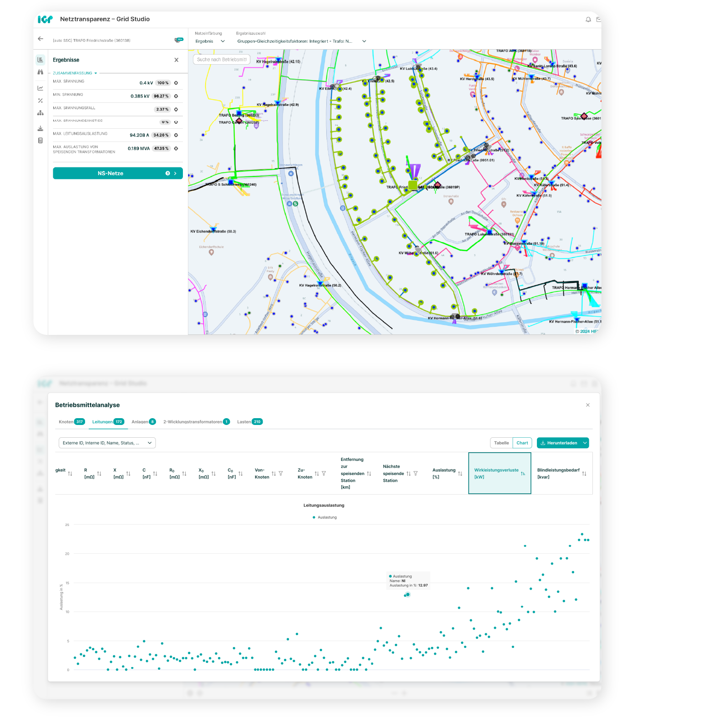728x728 pixels.
Task: Filter the Von-Knoten column
Action: (281, 474)
